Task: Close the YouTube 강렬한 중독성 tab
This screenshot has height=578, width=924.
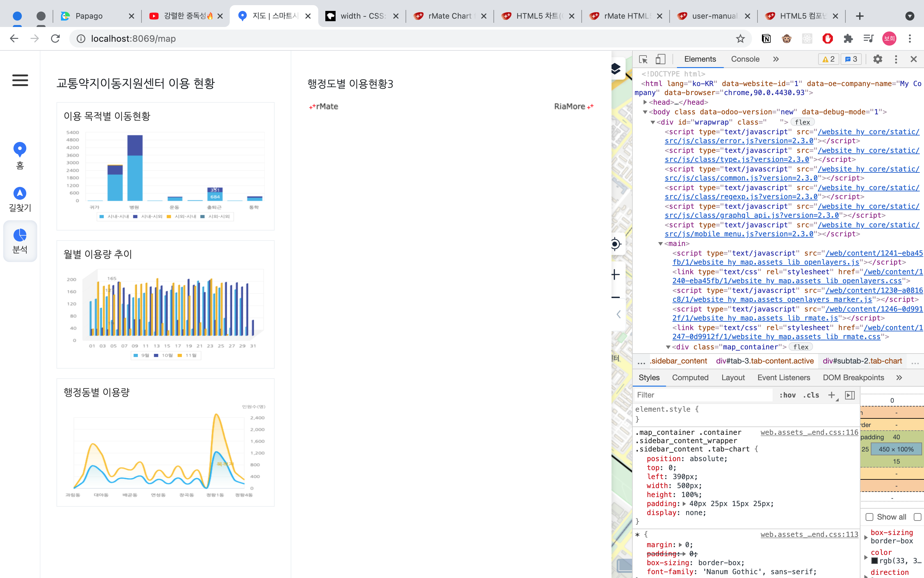Action: tap(220, 16)
